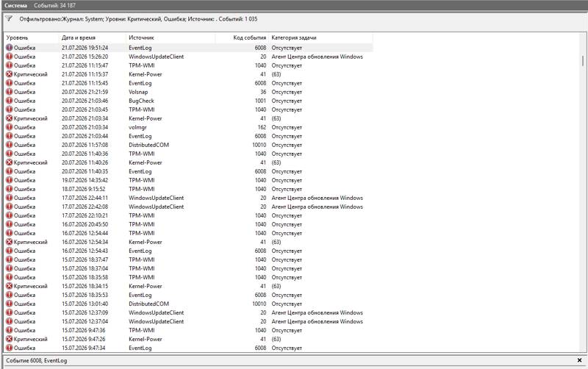
Task: Sort by the Код события column header
Action: (242, 37)
